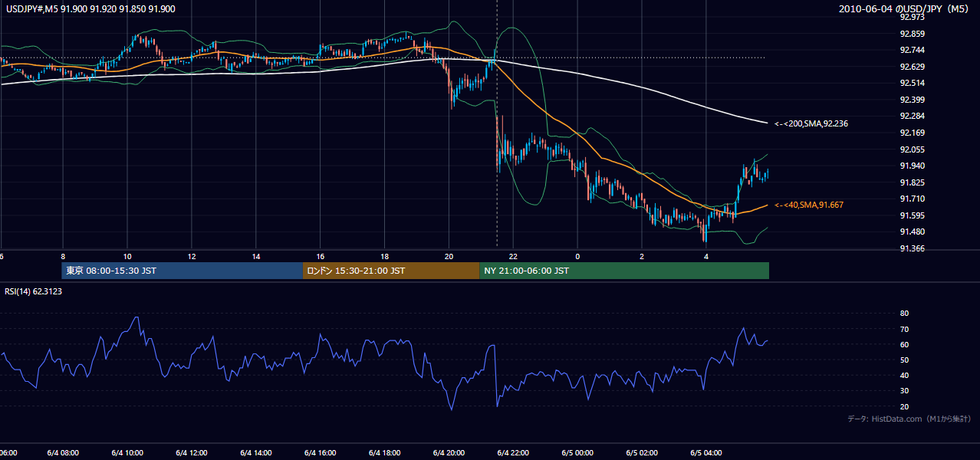The image size is (980, 460).
Task: Click the NY 21:00-06:00 JST session bar
Action: coord(624,271)
